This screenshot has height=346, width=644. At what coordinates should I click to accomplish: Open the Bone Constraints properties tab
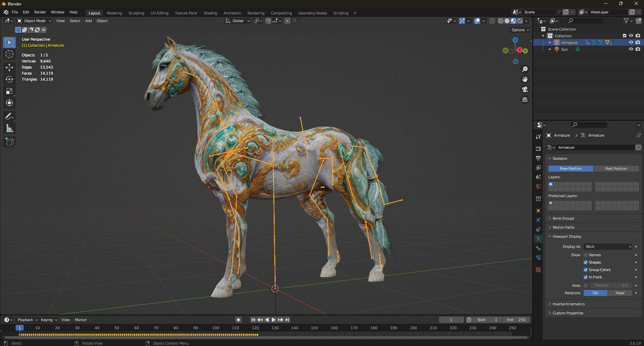(x=538, y=258)
